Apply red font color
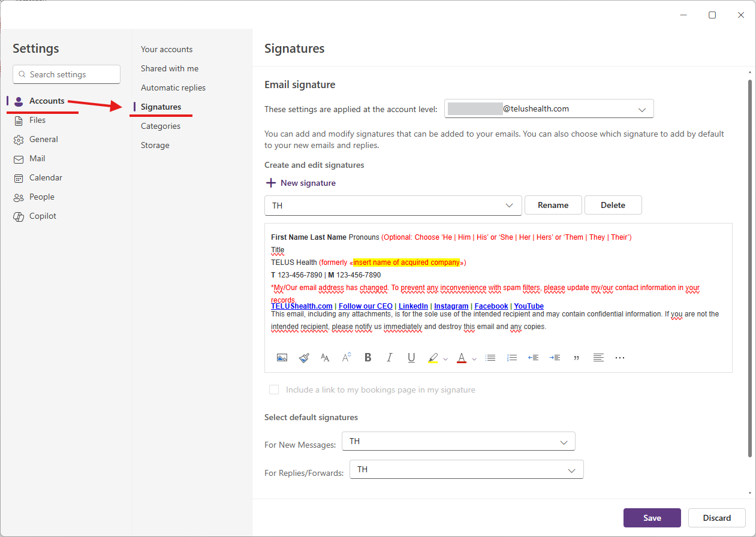 click(x=462, y=358)
